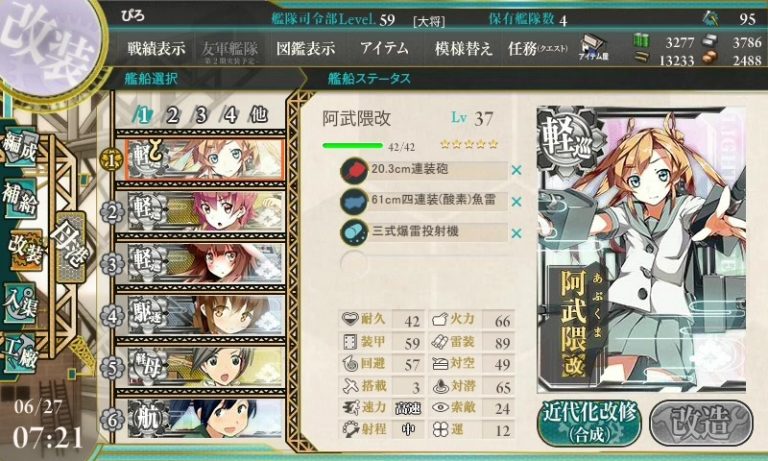Click the 三式爆雷投射機 depth charge icon

pyautogui.click(x=354, y=232)
